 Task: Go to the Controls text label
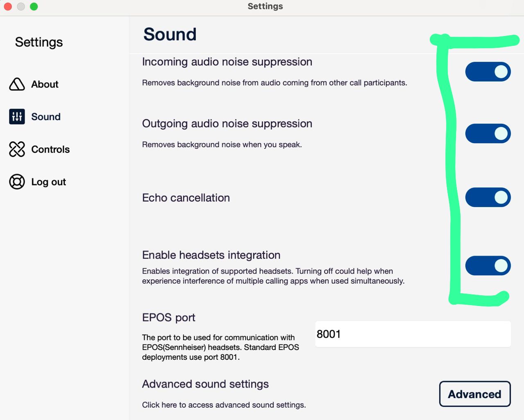pos(50,149)
